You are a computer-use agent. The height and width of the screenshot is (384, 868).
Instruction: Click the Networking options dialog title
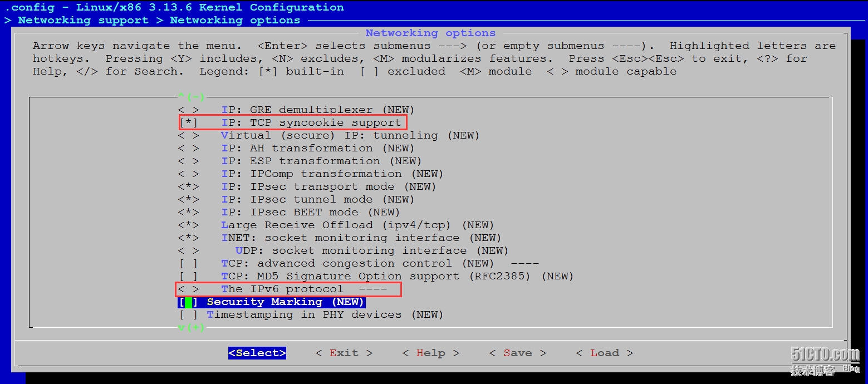[x=430, y=33]
